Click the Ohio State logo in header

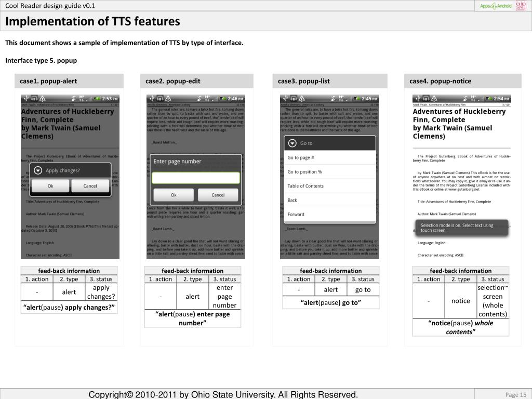(x=521, y=6)
